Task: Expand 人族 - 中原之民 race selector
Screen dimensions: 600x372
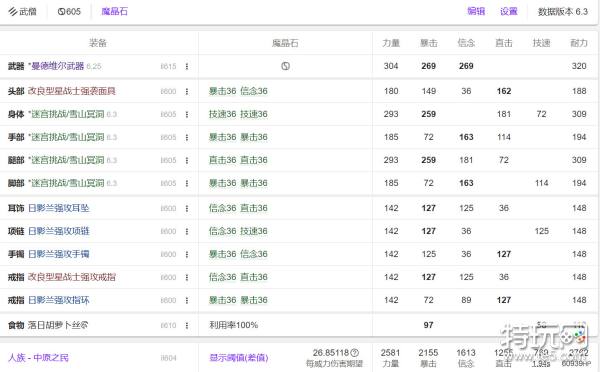Action: tap(38, 358)
